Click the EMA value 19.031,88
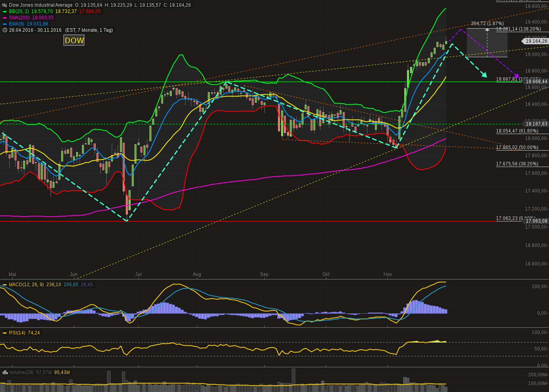This screenshot has width=549, height=392. [x=37, y=24]
